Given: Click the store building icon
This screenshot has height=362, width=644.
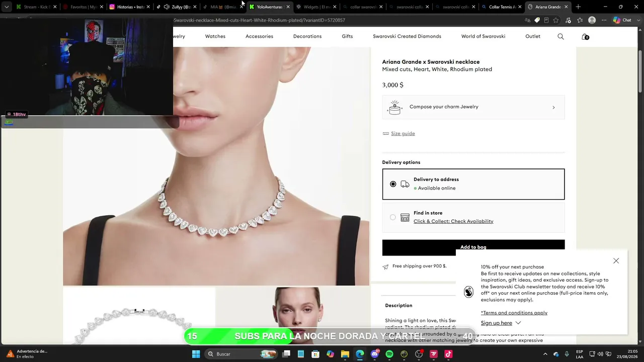Looking at the screenshot, I should (x=405, y=217).
